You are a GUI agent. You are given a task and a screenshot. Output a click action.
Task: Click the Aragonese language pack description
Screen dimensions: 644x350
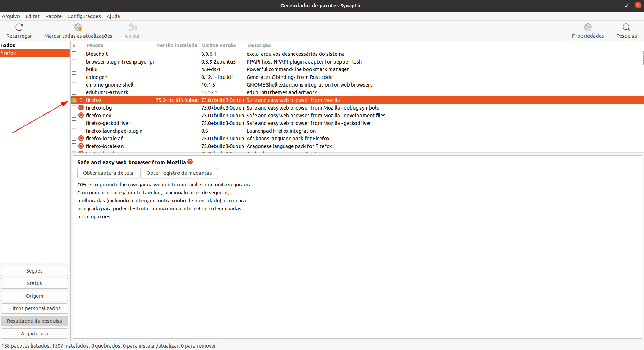point(289,146)
